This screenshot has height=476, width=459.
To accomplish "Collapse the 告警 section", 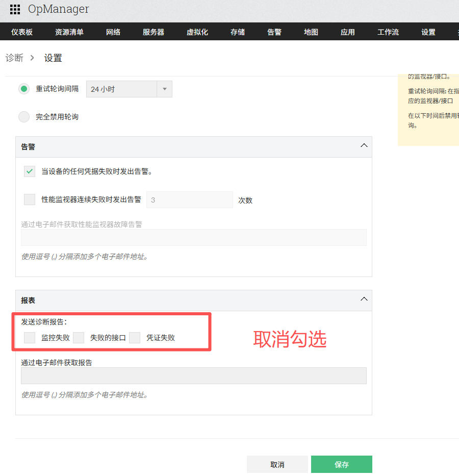I will (364, 146).
